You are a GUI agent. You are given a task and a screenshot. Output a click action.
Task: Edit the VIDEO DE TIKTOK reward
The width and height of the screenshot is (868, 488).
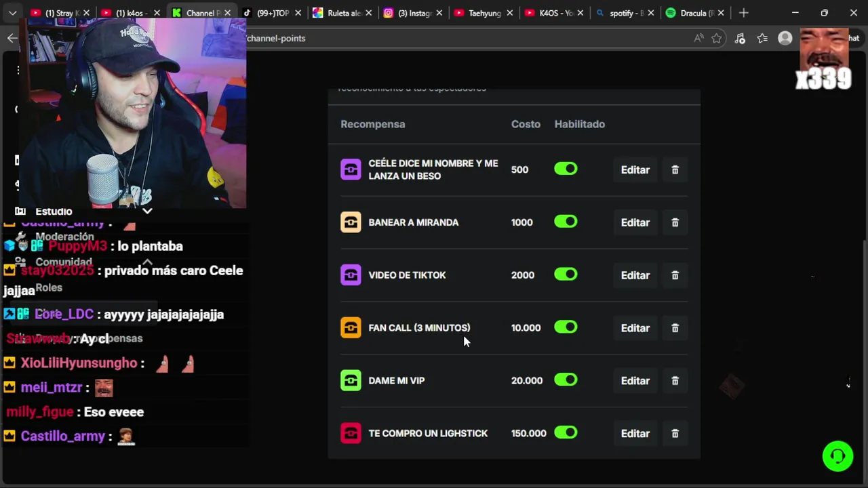pos(635,275)
